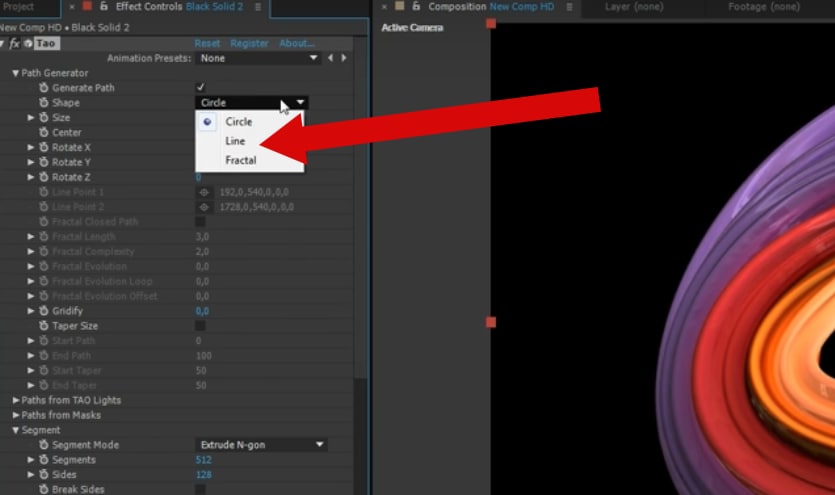Click the About link for Tao
The width and height of the screenshot is (835, 495).
tap(297, 44)
